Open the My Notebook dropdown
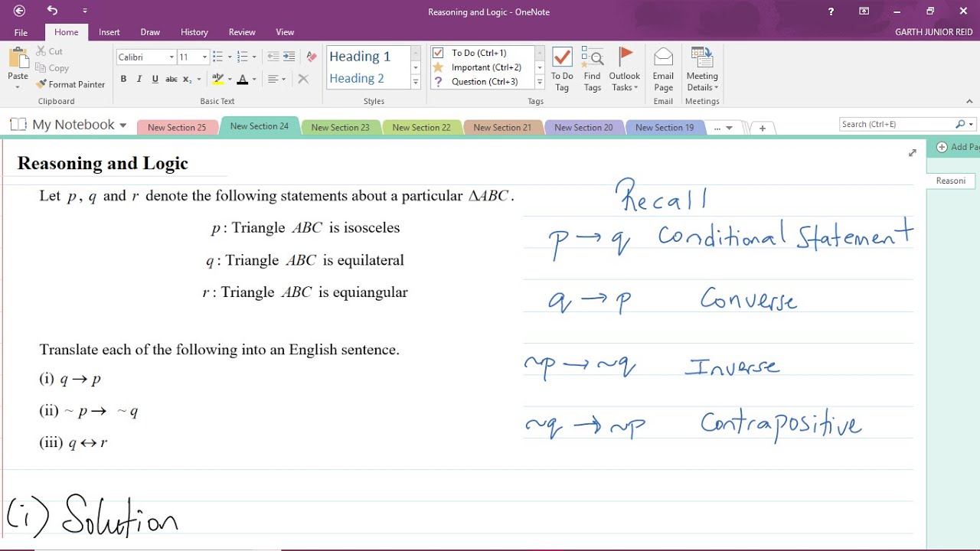 [x=69, y=125]
